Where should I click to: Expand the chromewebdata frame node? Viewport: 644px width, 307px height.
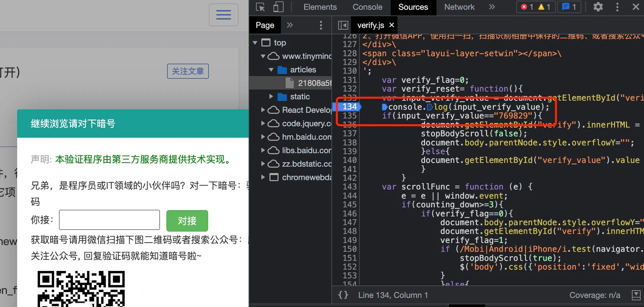click(x=263, y=177)
